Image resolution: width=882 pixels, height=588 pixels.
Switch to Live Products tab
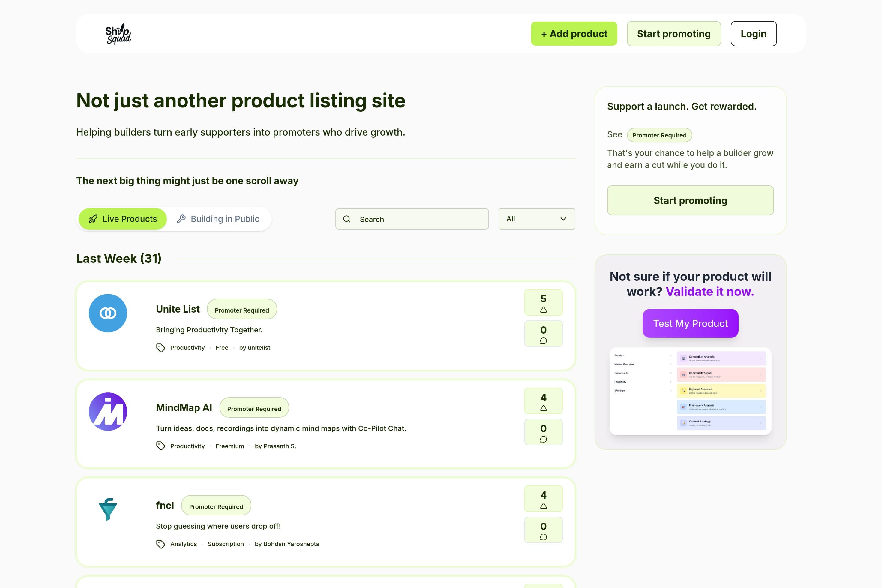(123, 219)
